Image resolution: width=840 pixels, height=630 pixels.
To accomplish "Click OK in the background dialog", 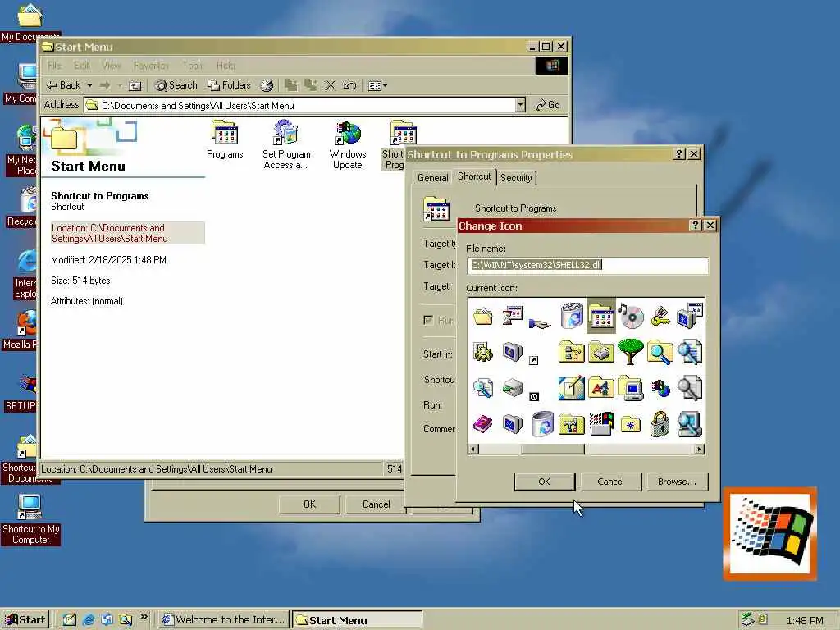I will 309,504.
